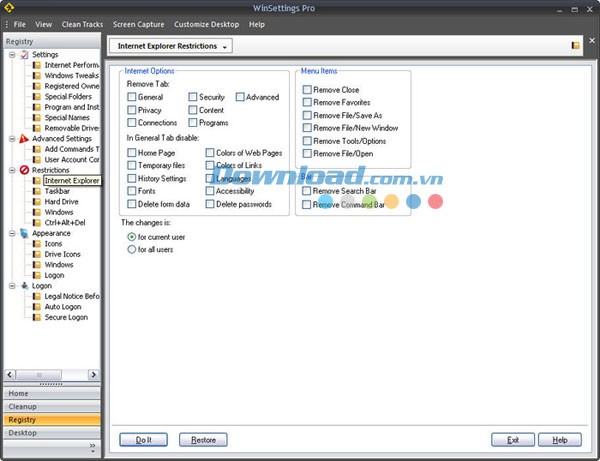The image size is (600, 461).
Task: Check the Home Page disable option
Action: pyautogui.click(x=132, y=153)
